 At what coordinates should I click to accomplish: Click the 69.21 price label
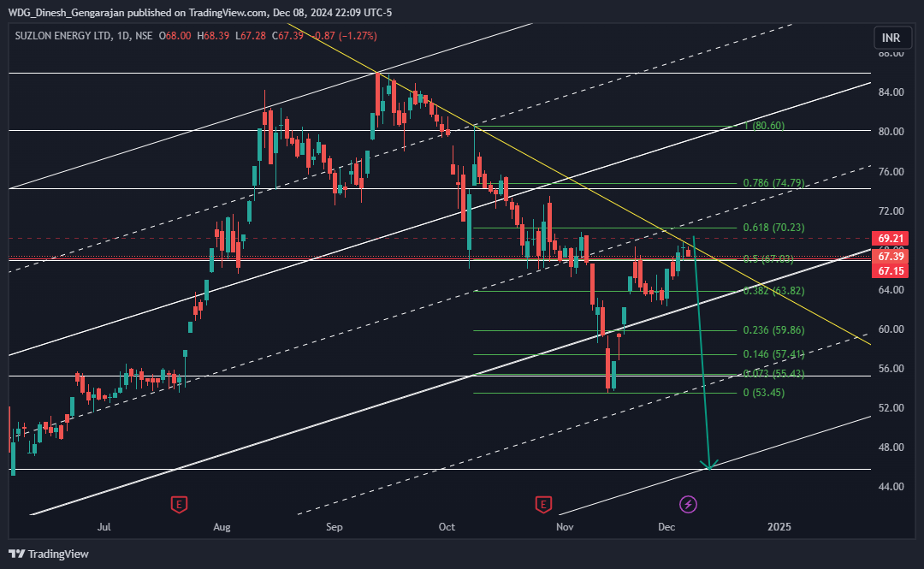891,239
